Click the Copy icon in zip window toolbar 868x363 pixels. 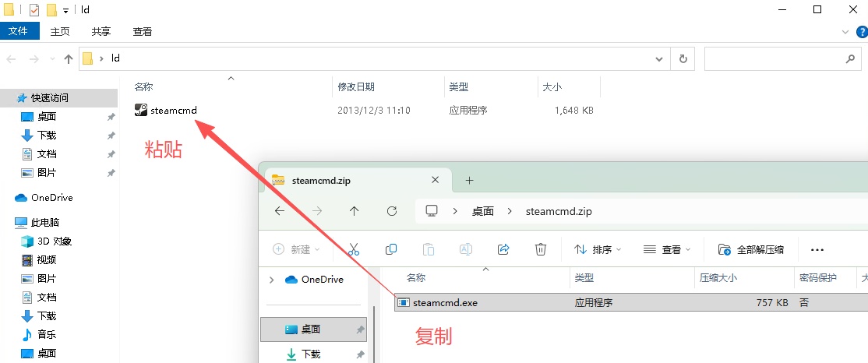[x=391, y=249]
